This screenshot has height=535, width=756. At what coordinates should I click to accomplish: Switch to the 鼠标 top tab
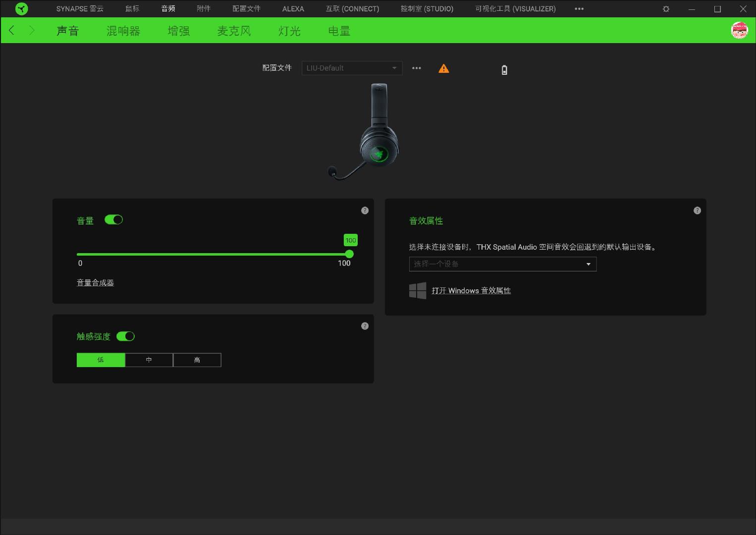click(132, 9)
